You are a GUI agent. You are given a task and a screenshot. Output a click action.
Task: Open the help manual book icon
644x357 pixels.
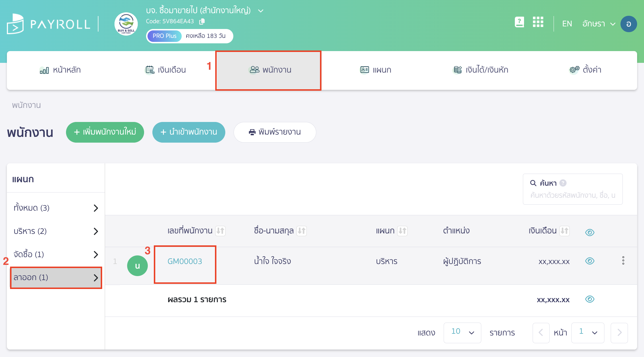coord(519,22)
